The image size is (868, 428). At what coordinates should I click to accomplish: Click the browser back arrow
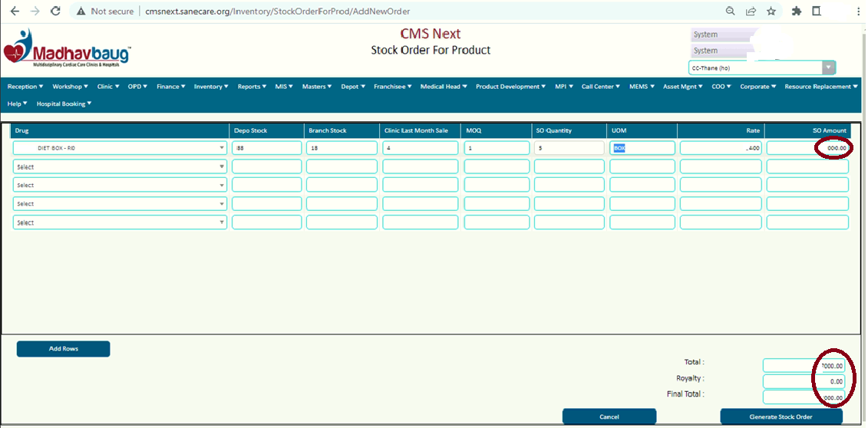[x=15, y=12]
